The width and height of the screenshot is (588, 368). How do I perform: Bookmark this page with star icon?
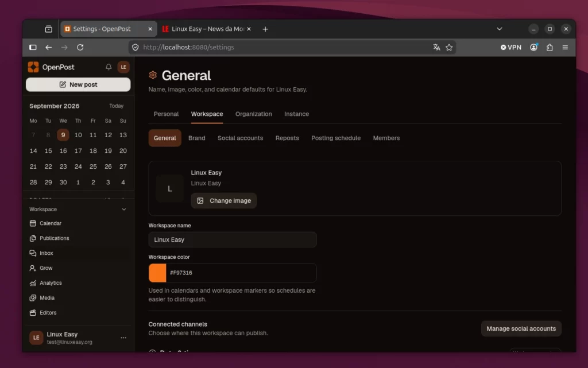coord(449,47)
